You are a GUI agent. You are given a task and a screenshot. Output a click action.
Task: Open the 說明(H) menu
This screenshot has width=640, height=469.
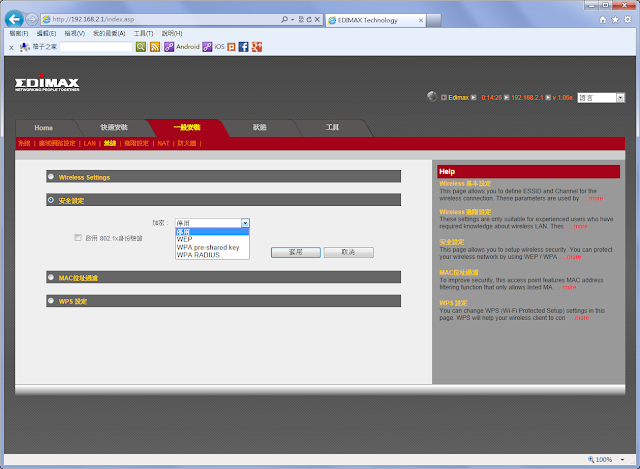pyautogui.click(x=172, y=33)
